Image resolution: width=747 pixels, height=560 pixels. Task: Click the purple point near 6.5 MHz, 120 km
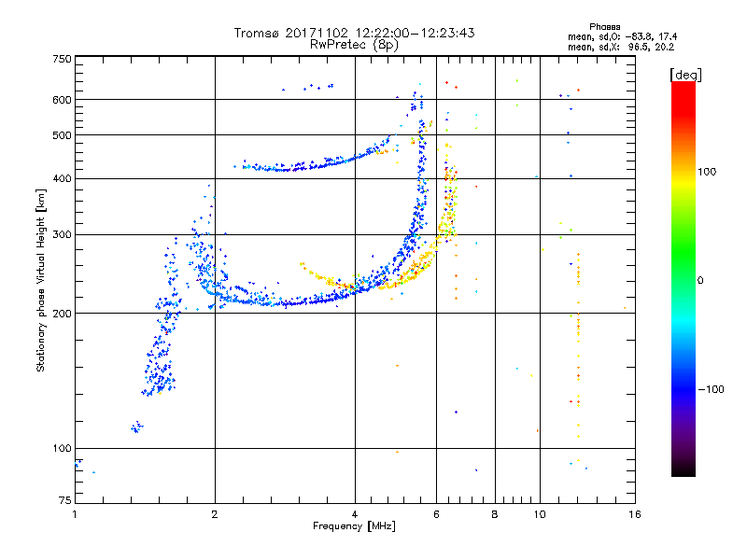(456, 412)
